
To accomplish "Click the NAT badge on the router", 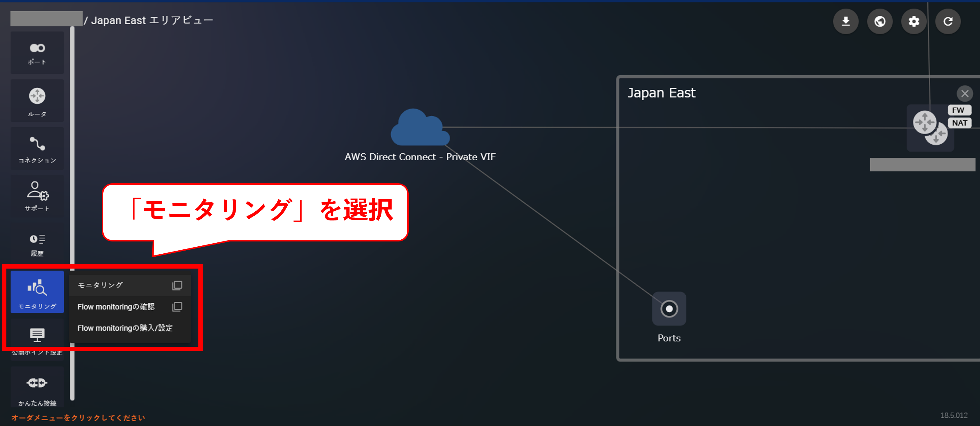I will (959, 123).
